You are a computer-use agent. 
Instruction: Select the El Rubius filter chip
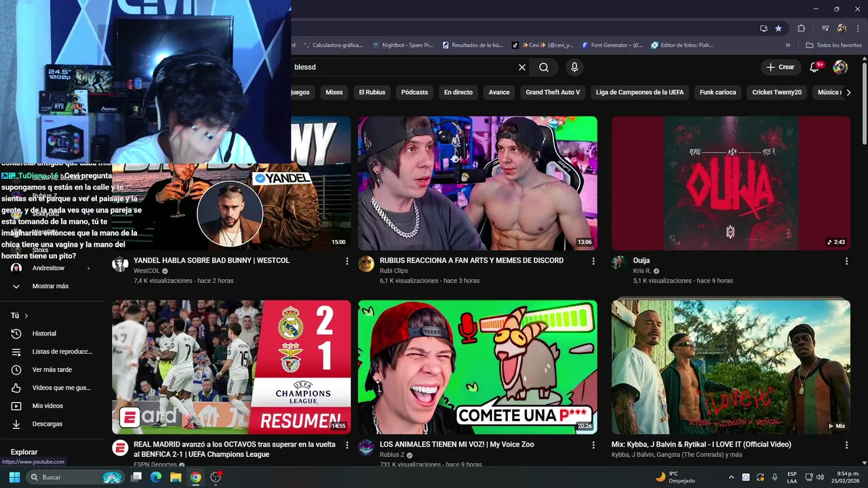click(372, 92)
